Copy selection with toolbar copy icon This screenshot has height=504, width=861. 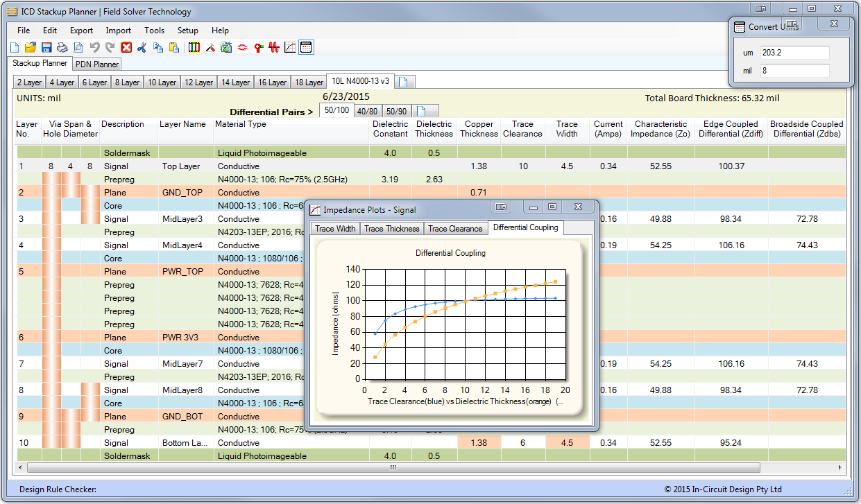[158, 48]
